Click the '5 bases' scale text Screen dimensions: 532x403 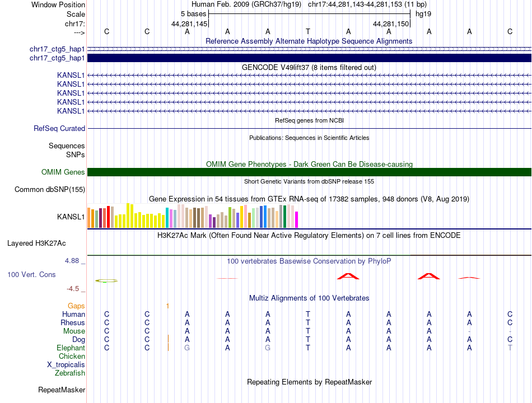click(193, 14)
